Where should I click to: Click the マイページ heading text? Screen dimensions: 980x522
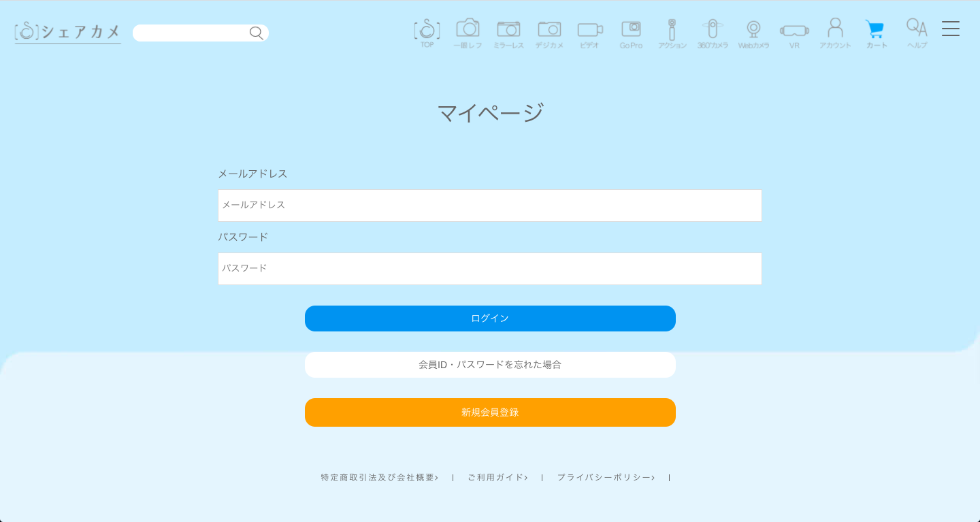[x=490, y=112]
